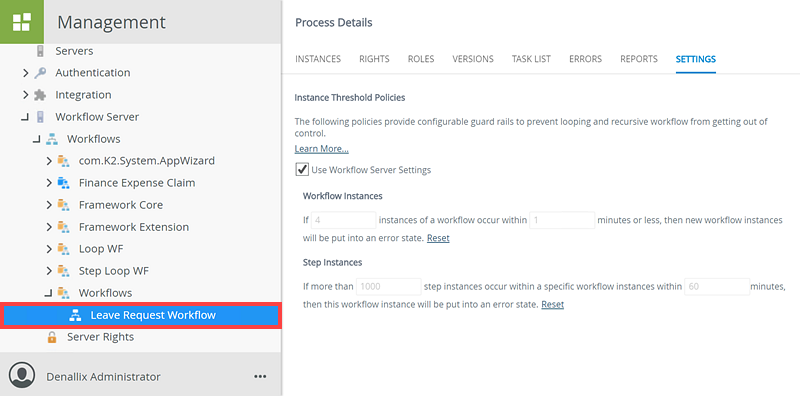Image resolution: width=800 pixels, height=396 pixels.
Task: Click the Authentication key icon
Action: [x=40, y=73]
